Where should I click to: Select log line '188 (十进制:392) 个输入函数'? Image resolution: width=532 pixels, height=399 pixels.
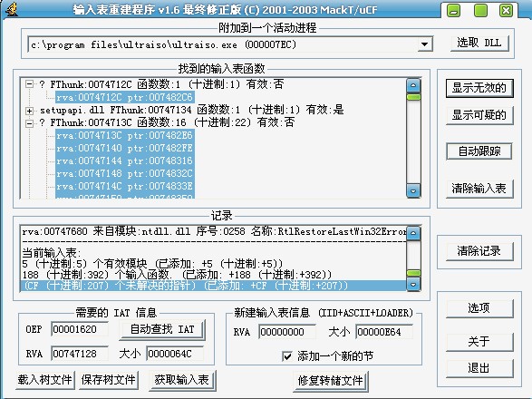click(x=214, y=275)
